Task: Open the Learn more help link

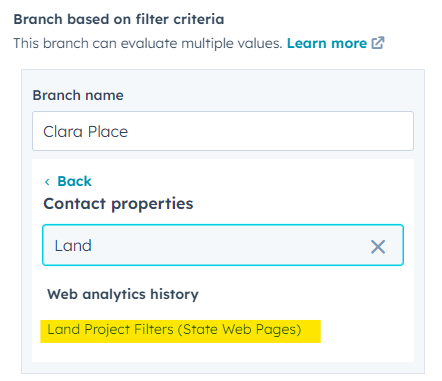Action: click(336, 43)
